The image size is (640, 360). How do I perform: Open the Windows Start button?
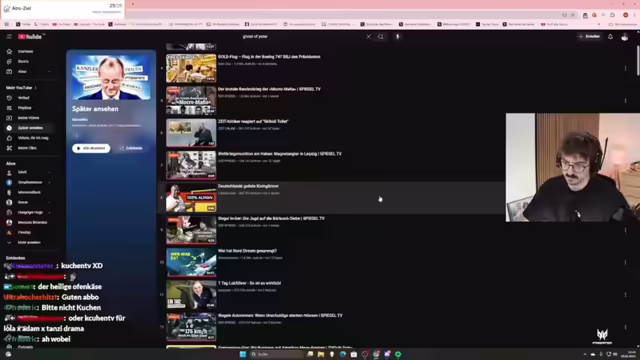pyautogui.click(x=243, y=354)
